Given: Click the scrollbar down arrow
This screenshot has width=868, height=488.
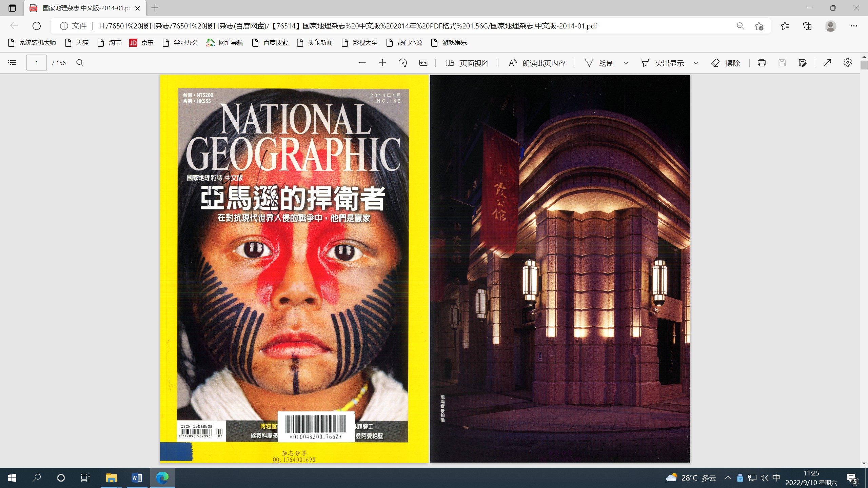Looking at the screenshot, I should coord(864,463).
